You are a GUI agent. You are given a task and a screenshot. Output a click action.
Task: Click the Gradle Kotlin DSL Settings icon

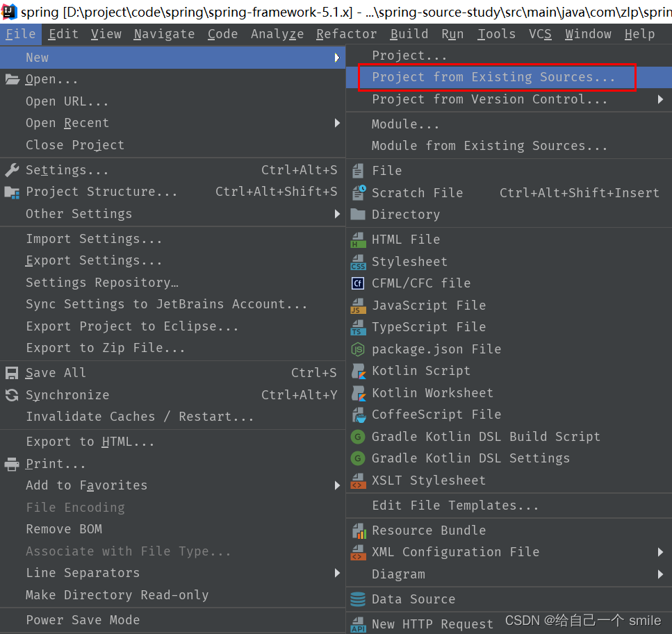[358, 458]
